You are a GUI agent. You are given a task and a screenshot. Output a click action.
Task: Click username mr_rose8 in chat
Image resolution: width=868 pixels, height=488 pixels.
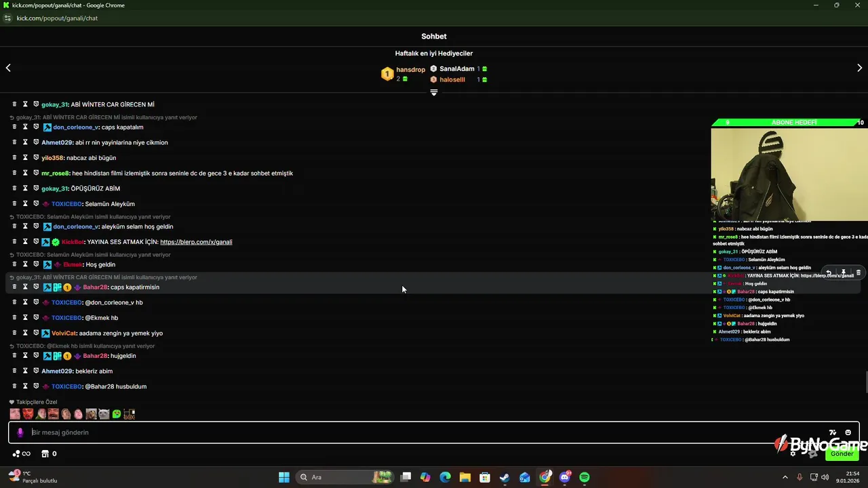pyautogui.click(x=56, y=174)
